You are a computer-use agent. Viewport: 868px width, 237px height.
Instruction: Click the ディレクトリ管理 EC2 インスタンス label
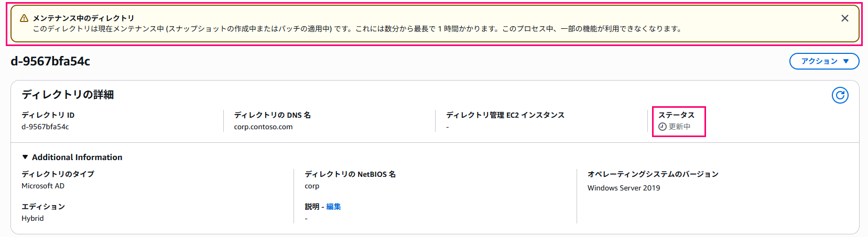click(x=505, y=115)
